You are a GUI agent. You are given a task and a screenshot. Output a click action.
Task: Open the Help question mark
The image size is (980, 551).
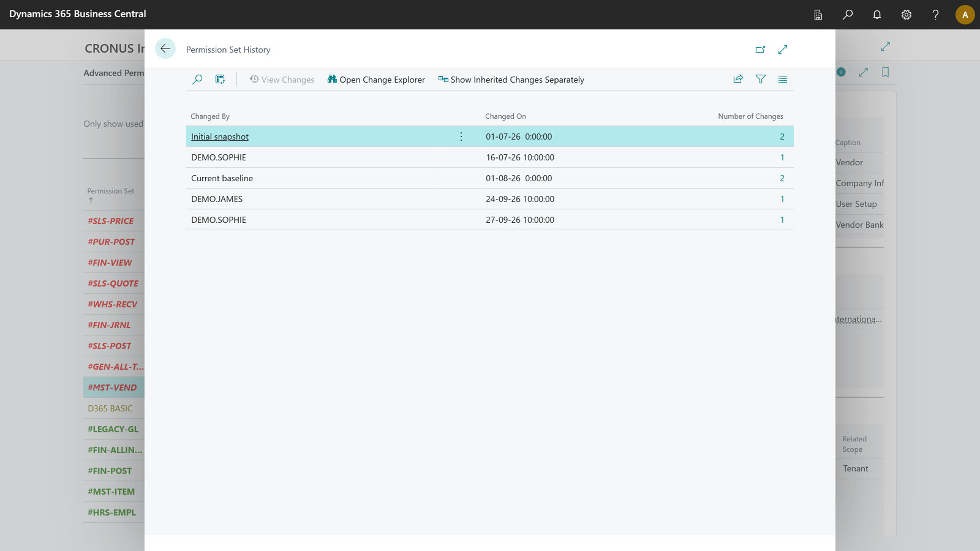tap(935, 15)
